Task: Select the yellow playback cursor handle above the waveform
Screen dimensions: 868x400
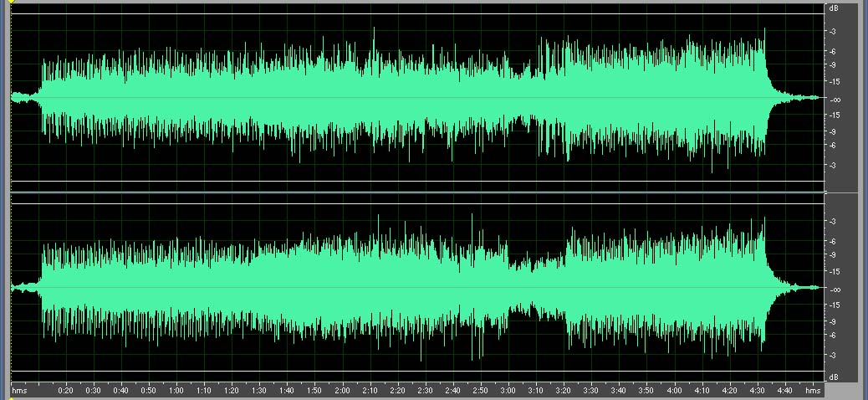Action: coord(11,2)
